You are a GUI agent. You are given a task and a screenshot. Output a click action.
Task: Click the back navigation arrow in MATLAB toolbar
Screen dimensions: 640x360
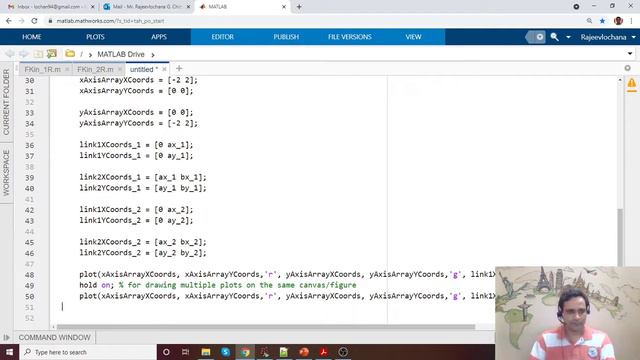click(x=9, y=54)
